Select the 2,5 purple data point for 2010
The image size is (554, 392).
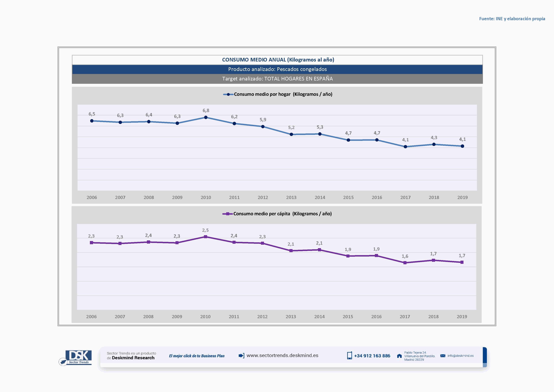tap(205, 237)
